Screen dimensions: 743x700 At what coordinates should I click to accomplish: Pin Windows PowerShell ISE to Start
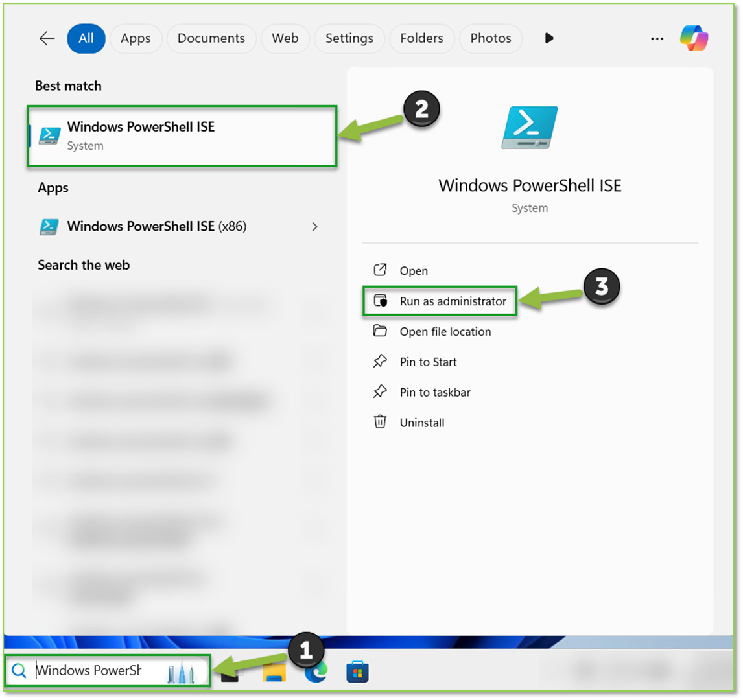pos(428,362)
